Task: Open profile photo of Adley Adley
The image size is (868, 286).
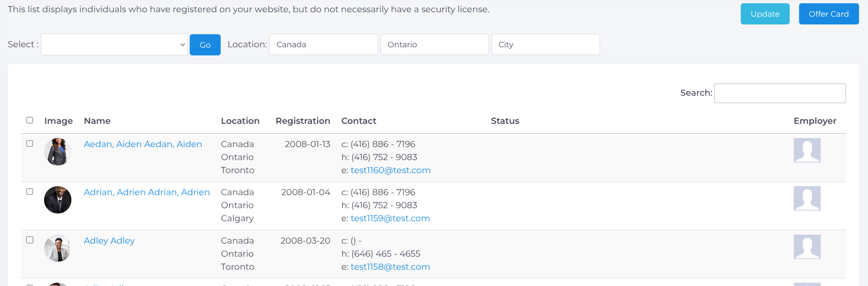Action: pyautogui.click(x=58, y=248)
